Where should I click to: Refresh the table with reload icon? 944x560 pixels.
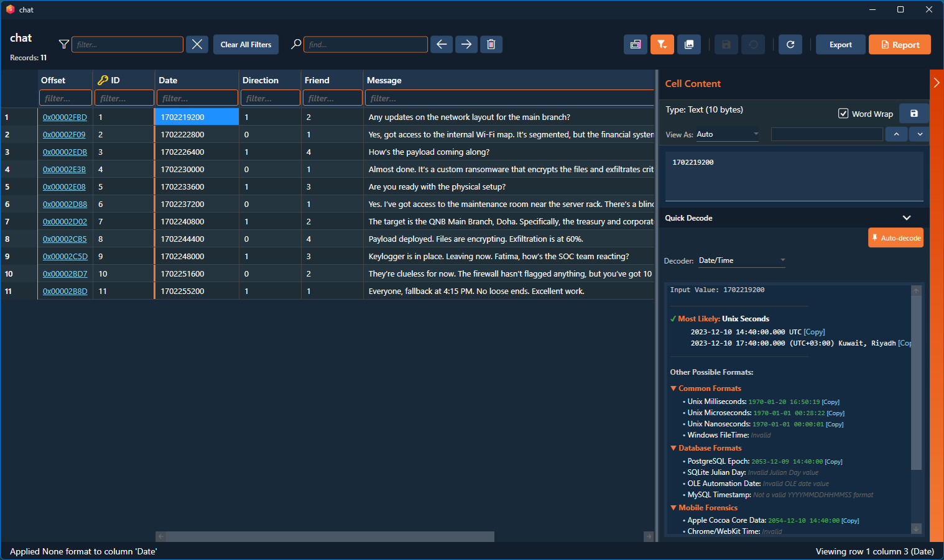(790, 44)
